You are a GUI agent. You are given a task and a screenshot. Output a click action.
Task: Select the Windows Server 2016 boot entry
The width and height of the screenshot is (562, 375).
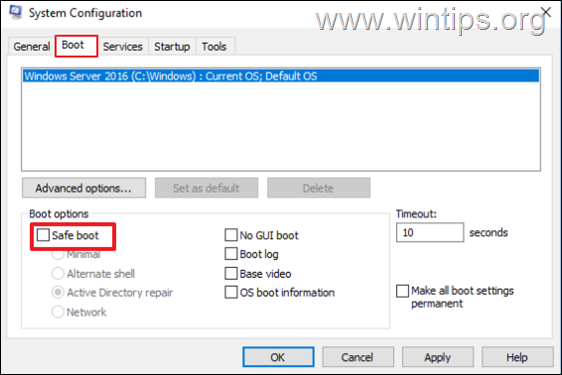coord(281,76)
